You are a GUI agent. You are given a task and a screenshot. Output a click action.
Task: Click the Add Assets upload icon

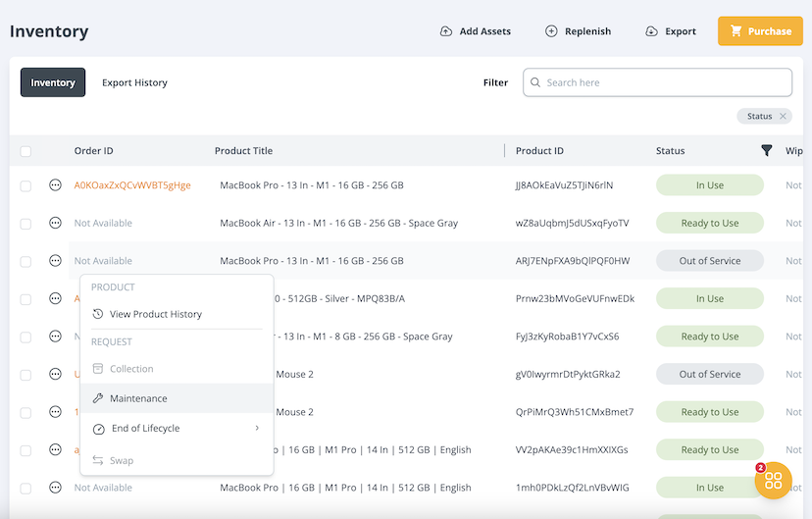tap(446, 31)
